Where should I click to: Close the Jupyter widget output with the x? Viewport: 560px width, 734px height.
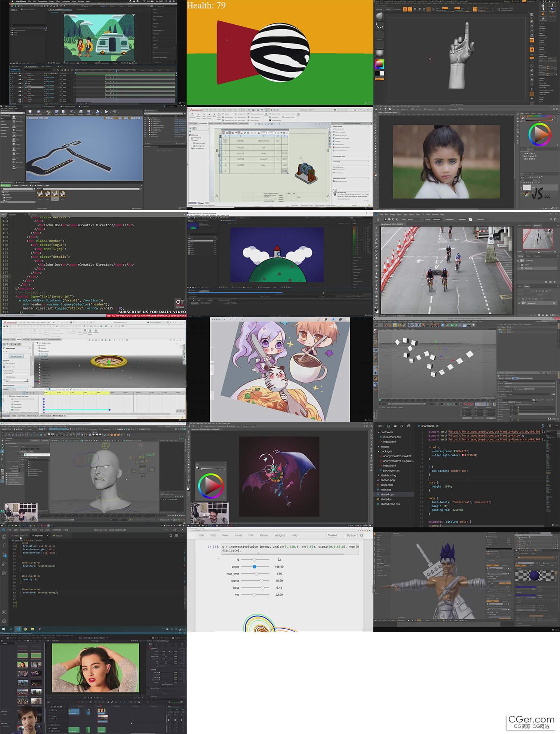click(218, 559)
